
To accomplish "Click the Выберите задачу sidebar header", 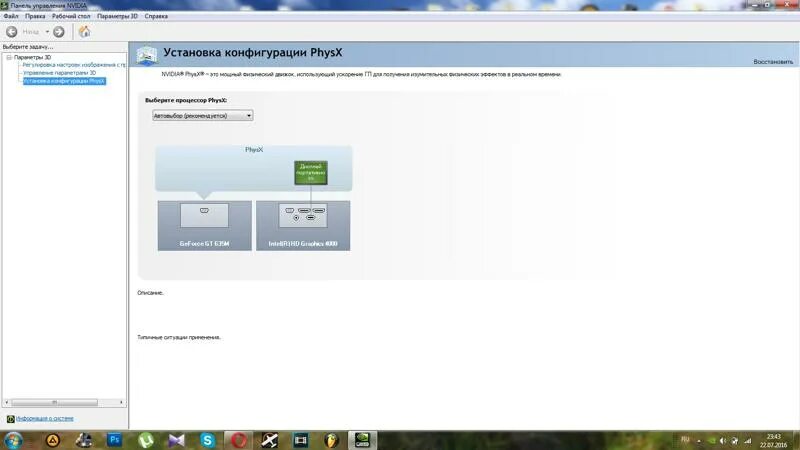I will click(x=28, y=47).
